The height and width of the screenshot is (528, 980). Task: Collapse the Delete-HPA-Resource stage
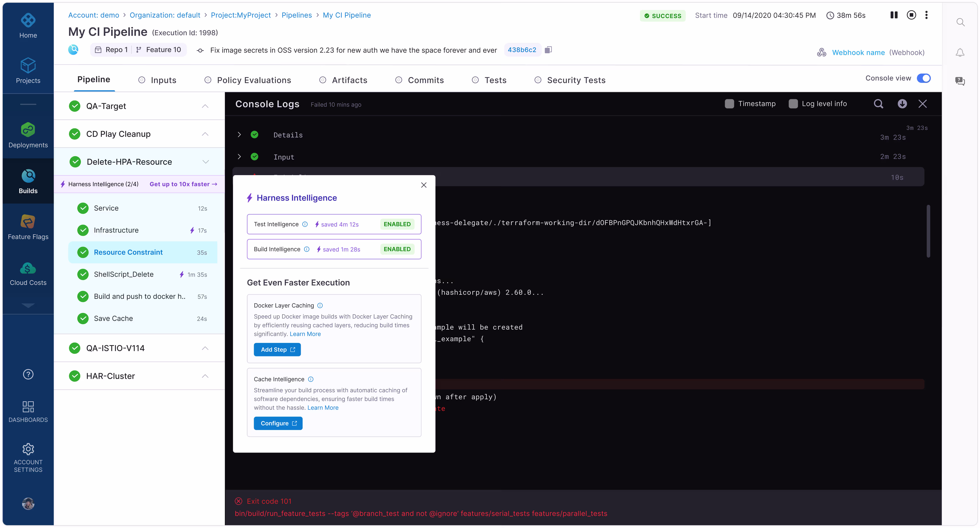point(205,162)
